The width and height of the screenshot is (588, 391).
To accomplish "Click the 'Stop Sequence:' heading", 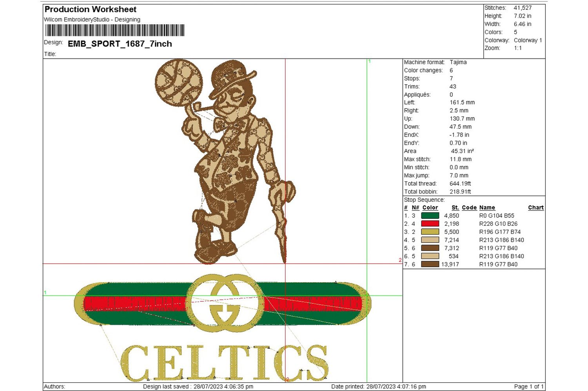I will 425,200.
